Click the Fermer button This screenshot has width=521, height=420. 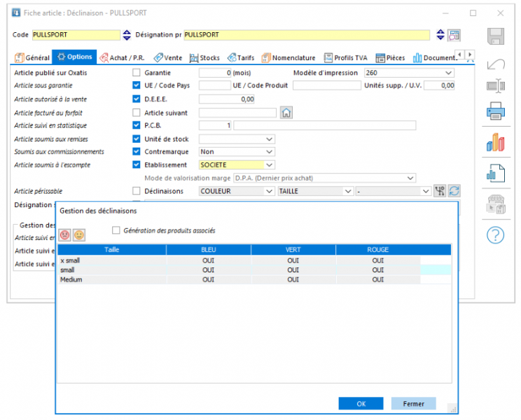pyautogui.click(x=413, y=404)
